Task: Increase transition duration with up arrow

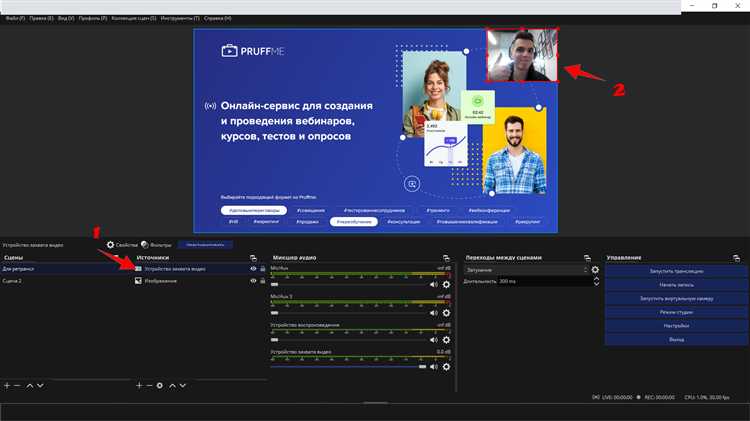Action: pos(596,279)
